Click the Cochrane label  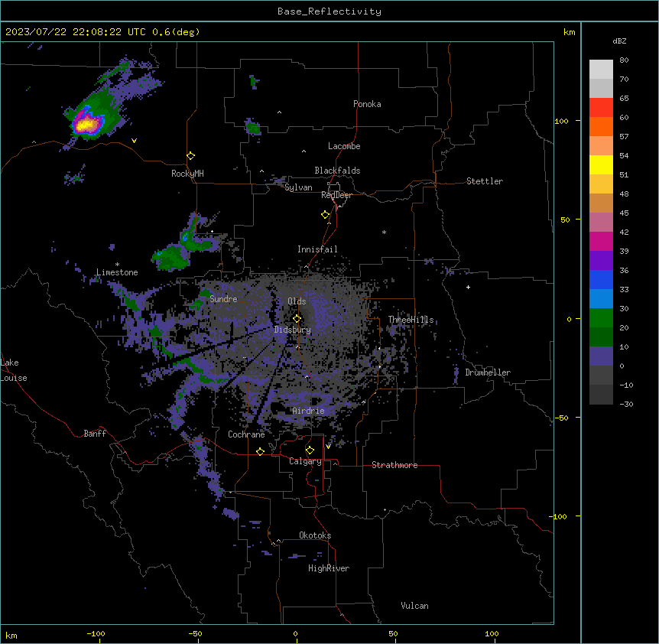click(246, 434)
